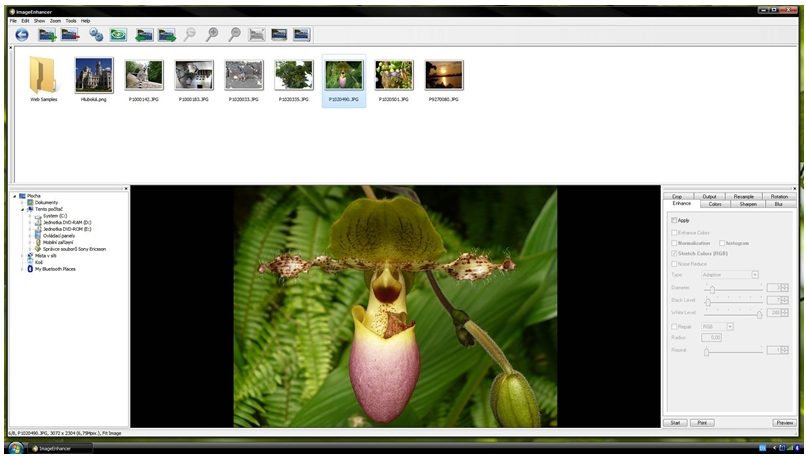The height and width of the screenshot is (457, 806).
Task: Expand the Místa v síti tree node
Action: [22, 255]
